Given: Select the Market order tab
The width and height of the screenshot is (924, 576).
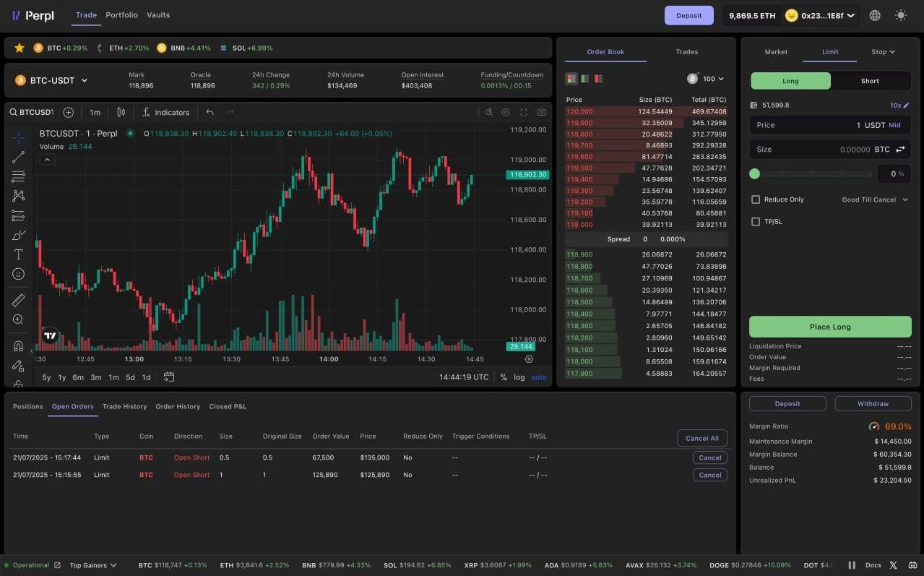Looking at the screenshot, I should (x=776, y=52).
